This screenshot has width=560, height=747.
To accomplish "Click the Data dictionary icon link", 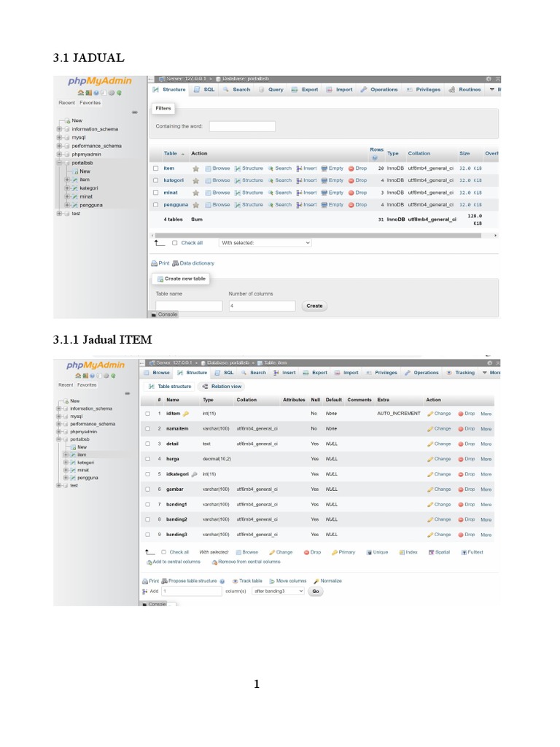I will pos(175,263).
